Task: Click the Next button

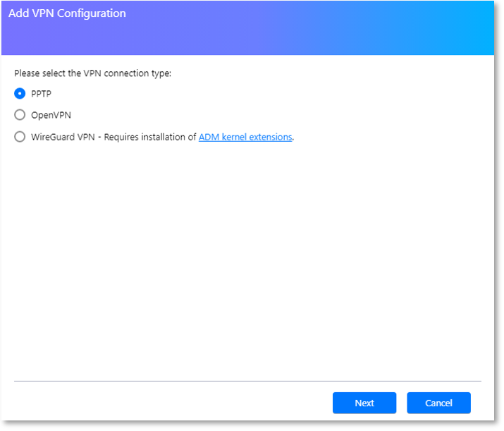Action: point(364,403)
